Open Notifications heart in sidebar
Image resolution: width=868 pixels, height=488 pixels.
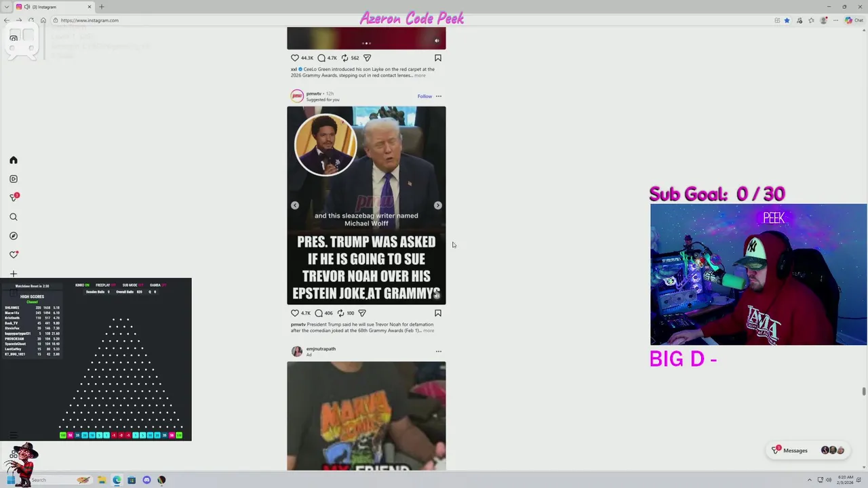[14, 255]
